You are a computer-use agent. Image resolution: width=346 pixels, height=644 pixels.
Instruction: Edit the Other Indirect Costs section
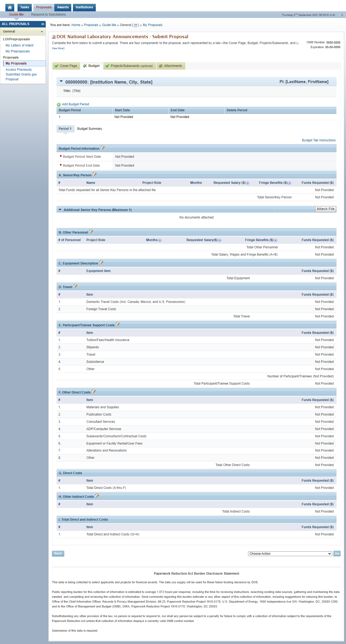point(97,496)
